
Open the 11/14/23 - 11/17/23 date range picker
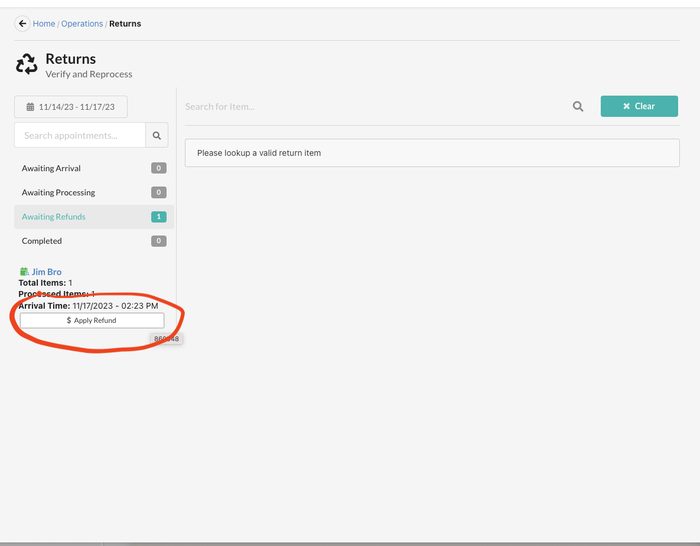click(71, 107)
